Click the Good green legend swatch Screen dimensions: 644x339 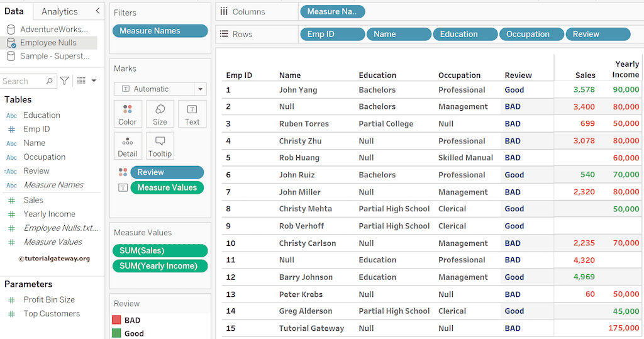point(116,333)
